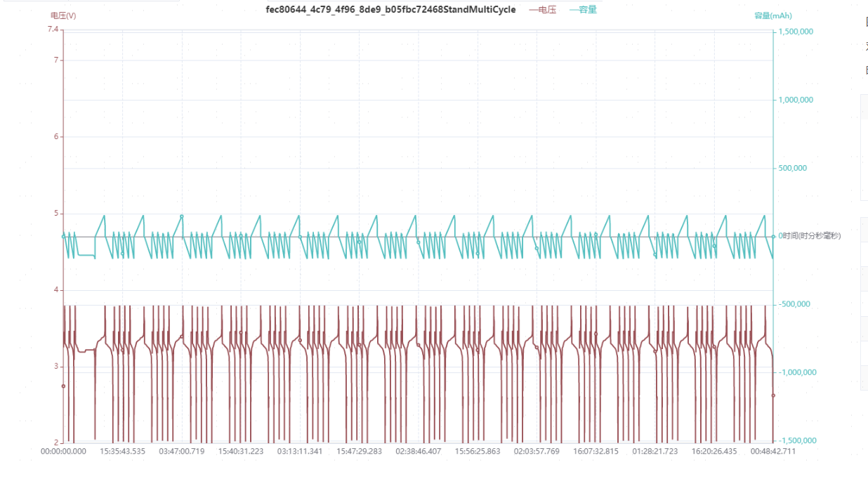Click time label 15:40:31.223

tap(241, 451)
